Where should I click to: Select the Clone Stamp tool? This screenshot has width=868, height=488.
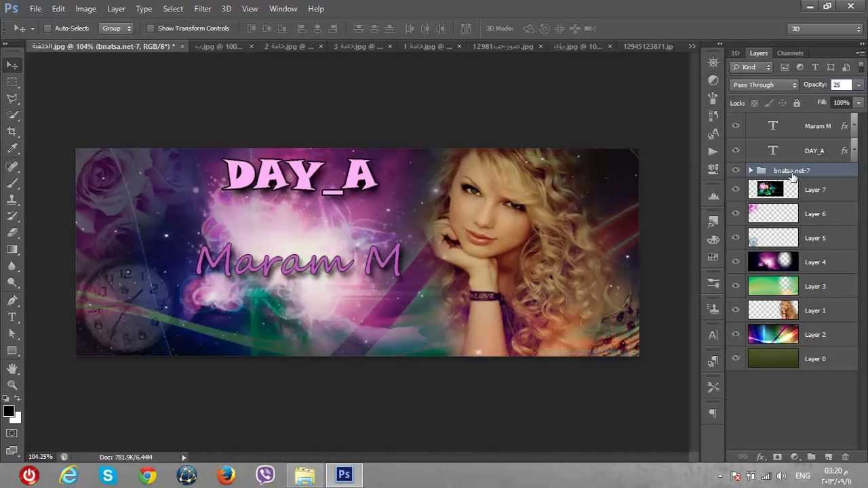pos(12,200)
